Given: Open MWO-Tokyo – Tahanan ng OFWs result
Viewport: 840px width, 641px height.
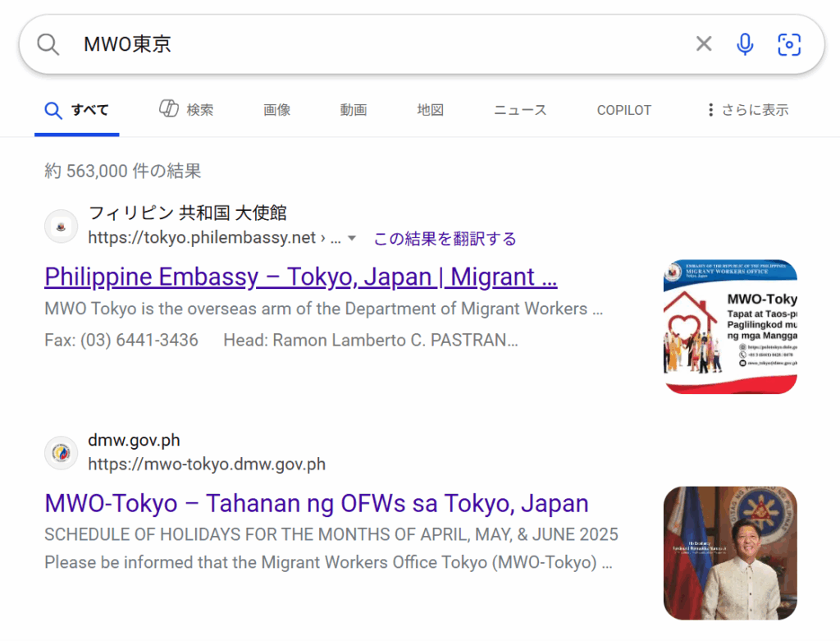Looking at the screenshot, I should 317,504.
